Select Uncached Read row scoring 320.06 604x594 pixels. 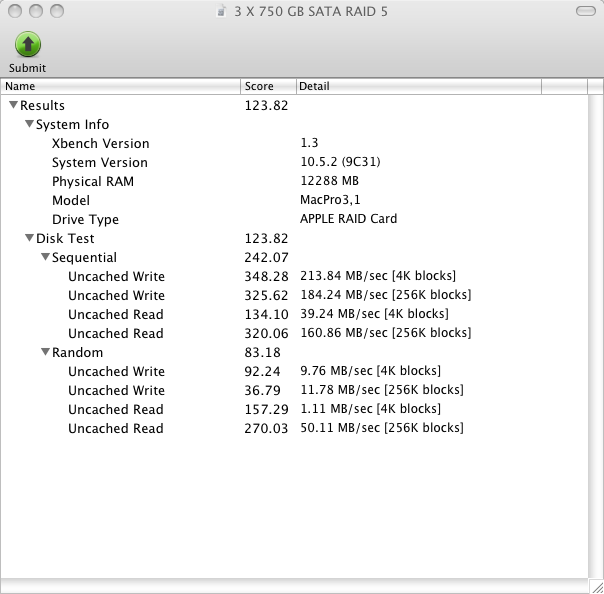pyautogui.click(x=294, y=333)
